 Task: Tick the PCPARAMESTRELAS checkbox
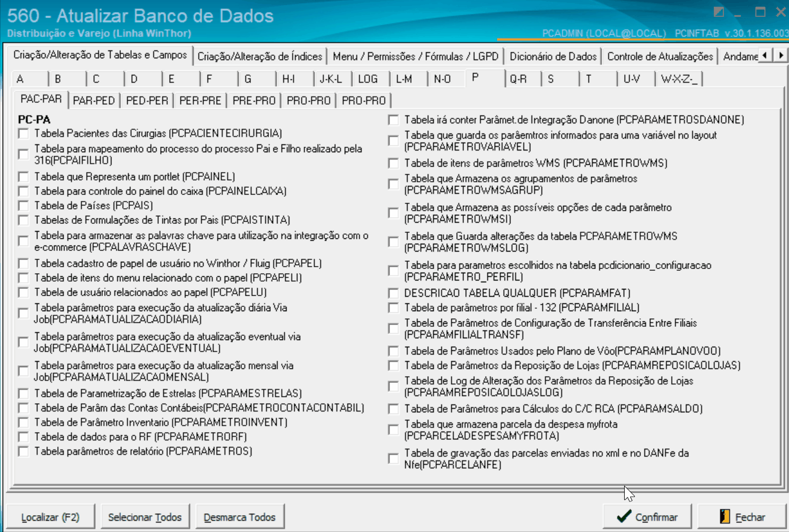(x=23, y=393)
